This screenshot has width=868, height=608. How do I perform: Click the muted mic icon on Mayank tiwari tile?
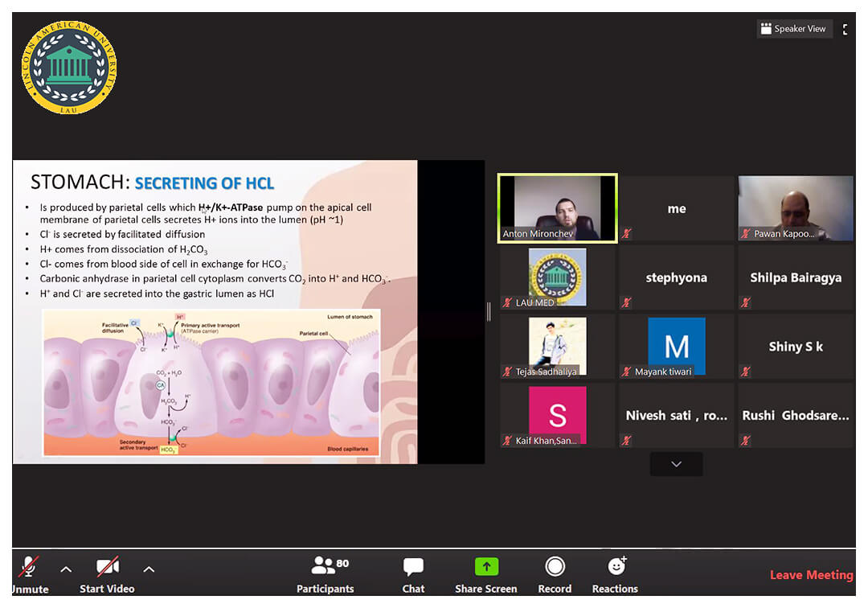627,372
